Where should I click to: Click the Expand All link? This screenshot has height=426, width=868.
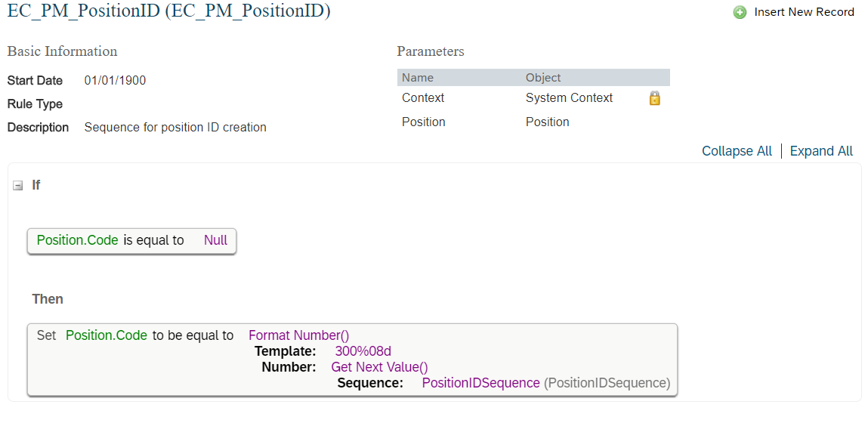tap(821, 151)
